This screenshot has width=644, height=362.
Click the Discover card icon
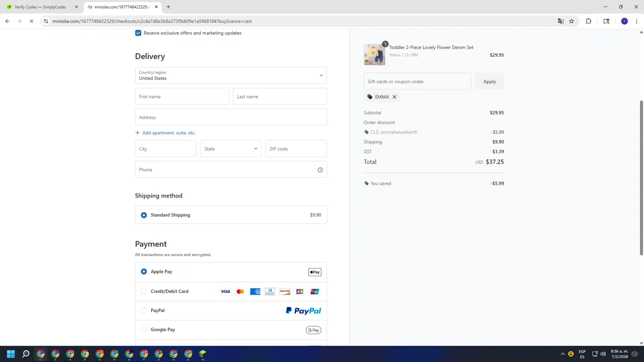(285, 292)
